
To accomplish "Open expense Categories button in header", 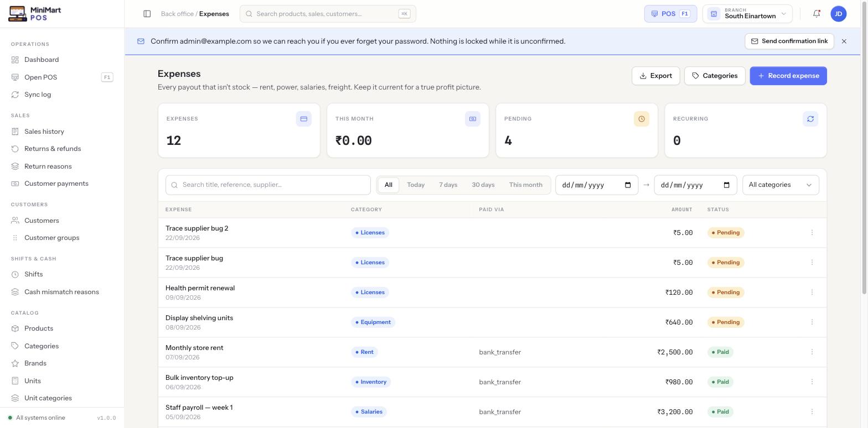I will point(715,76).
